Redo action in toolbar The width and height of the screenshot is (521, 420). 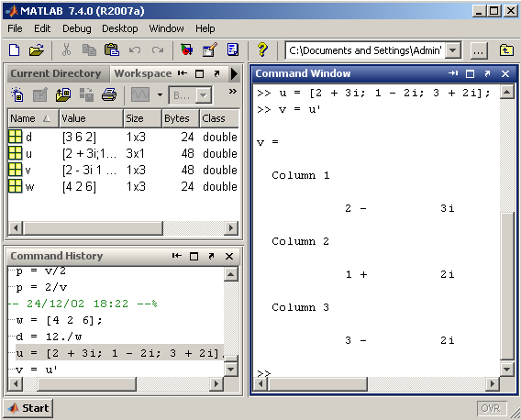[158, 50]
